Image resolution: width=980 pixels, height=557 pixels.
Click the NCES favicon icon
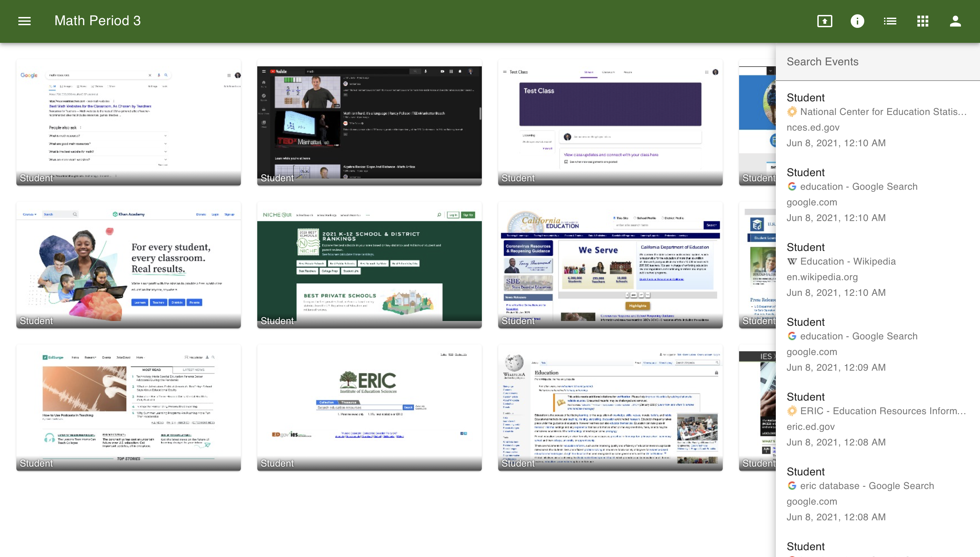tap(791, 112)
